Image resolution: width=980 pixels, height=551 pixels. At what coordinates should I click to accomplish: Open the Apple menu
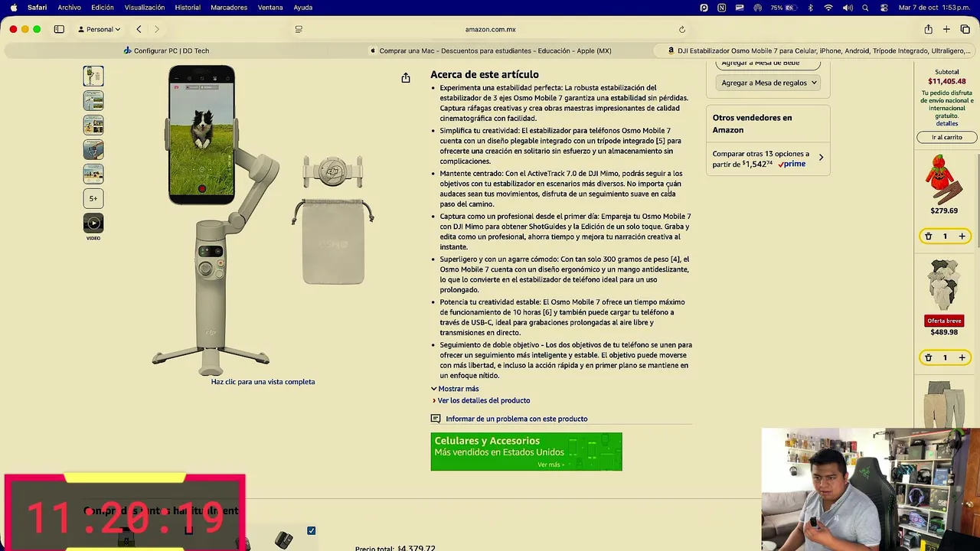click(13, 8)
